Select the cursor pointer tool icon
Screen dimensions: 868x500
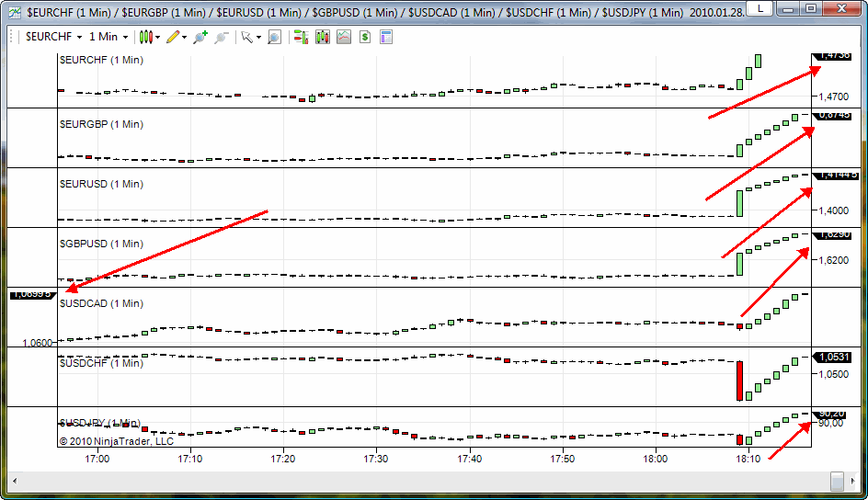click(x=247, y=37)
